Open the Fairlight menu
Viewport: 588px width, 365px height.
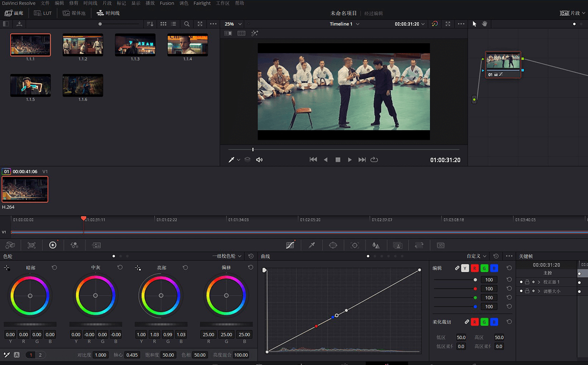[202, 3]
